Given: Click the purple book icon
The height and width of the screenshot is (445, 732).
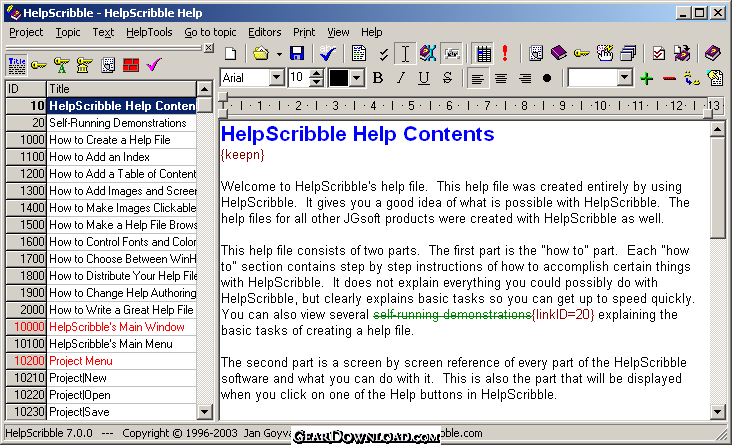Looking at the screenshot, I should [558, 53].
